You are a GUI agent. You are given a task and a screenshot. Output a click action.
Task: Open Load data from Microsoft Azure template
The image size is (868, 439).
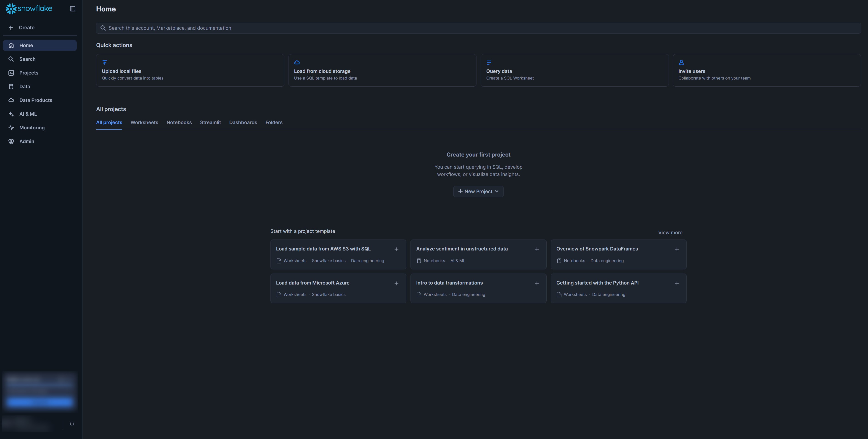click(338, 288)
